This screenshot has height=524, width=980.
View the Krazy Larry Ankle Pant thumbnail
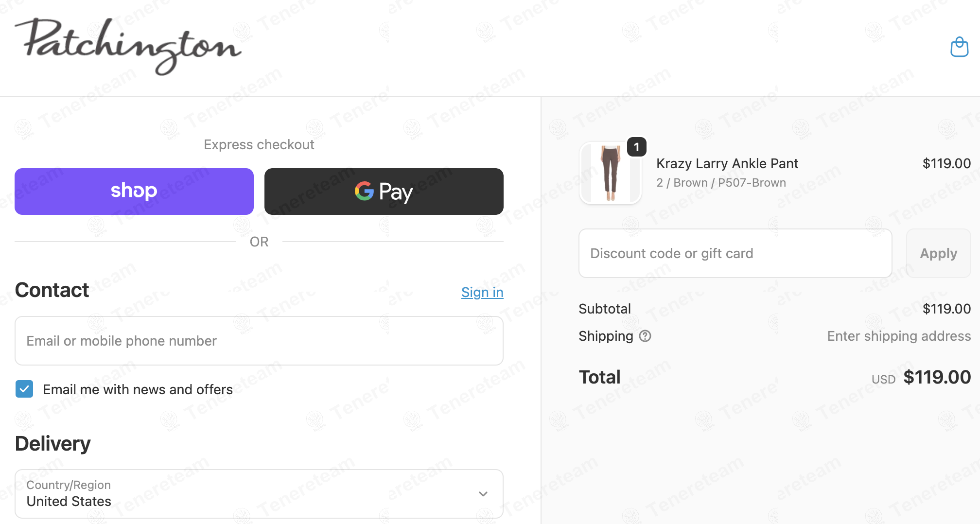tap(611, 173)
